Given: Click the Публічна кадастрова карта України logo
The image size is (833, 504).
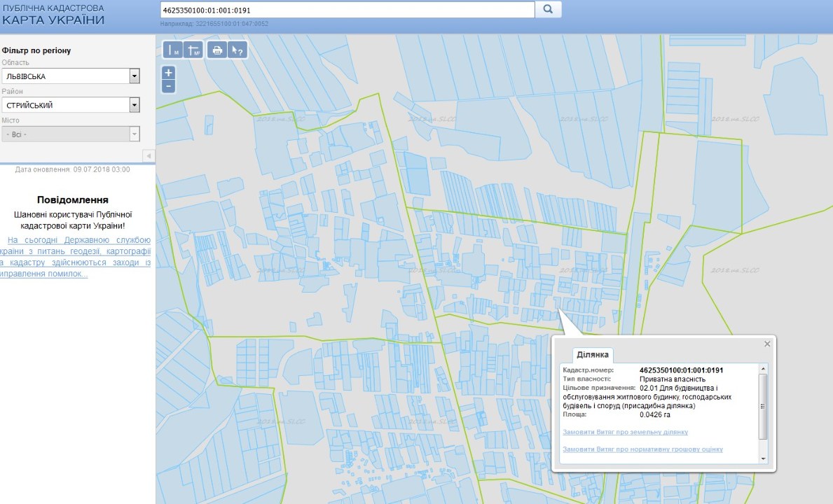Looking at the screenshot, I should click(x=53, y=15).
